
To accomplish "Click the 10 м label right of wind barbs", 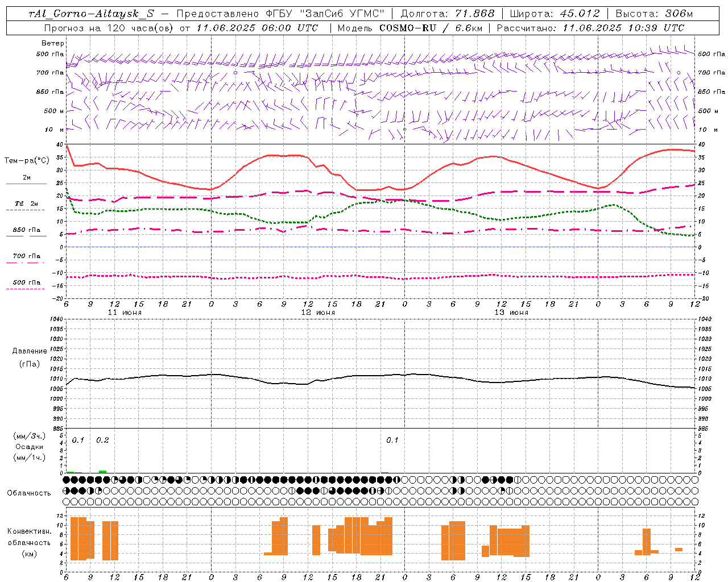I will [x=707, y=130].
